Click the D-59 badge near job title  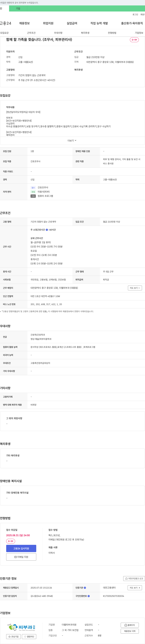[134, 40]
